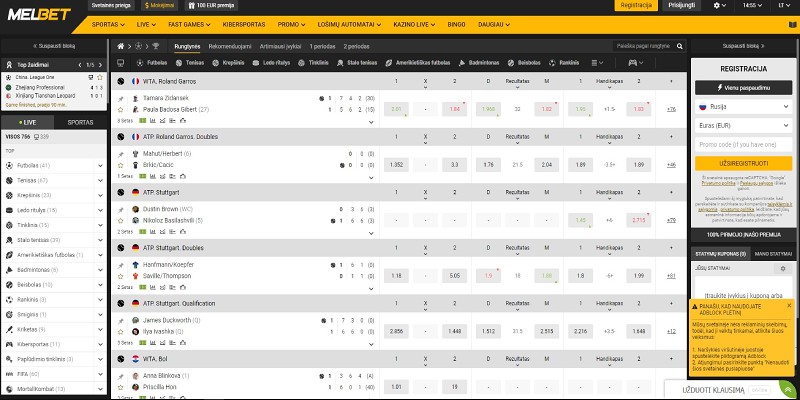Click the promo code input field
Viewport: 800px width, 400px height.
click(742, 144)
